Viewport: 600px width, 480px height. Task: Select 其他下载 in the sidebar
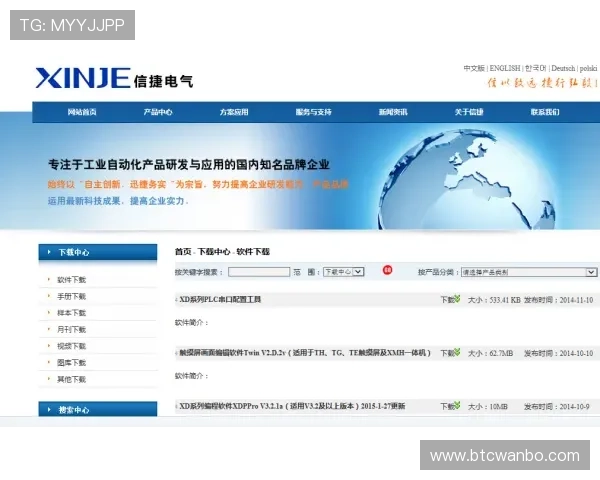coord(71,379)
